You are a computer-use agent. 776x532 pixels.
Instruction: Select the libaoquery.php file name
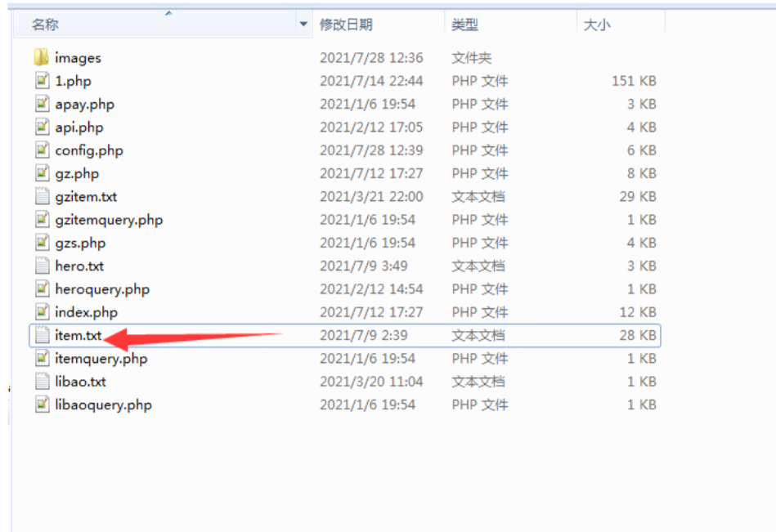pos(103,405)
